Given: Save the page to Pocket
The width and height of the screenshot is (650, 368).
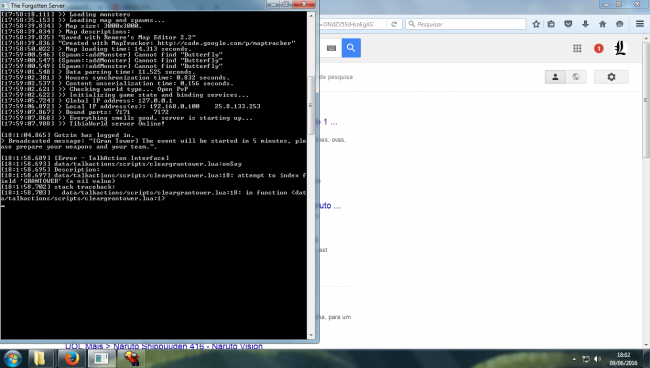Looking at the screenshot, I should [568, 24].
